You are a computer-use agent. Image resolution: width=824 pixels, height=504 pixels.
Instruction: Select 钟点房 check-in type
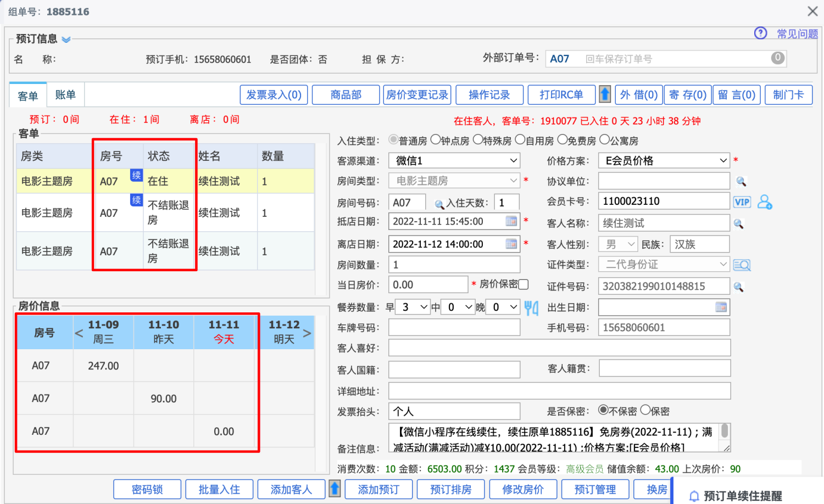coord(436,139)
